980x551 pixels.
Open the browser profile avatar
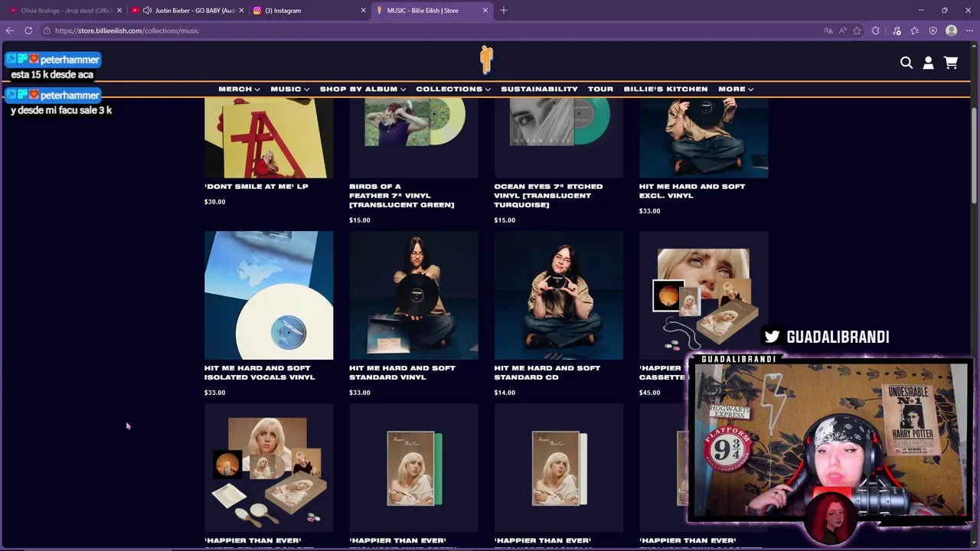[x=952, y=31]
